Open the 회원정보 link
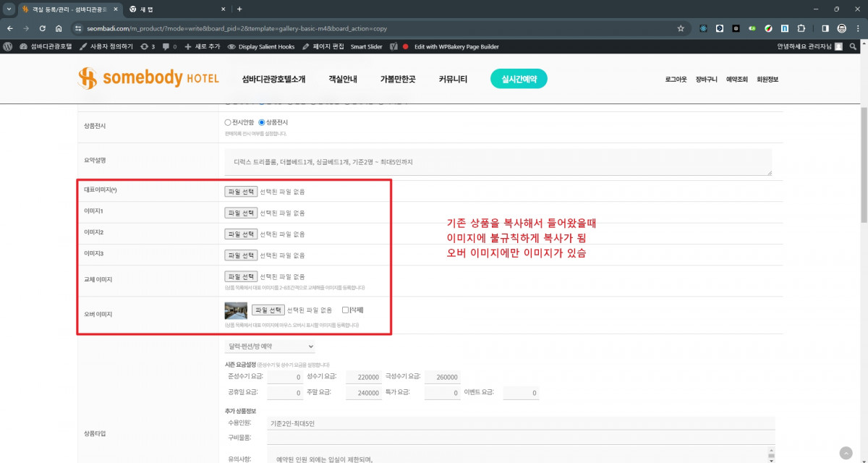Image resolution: width=868 pixels, height=463 pixels. click(767, 79)
